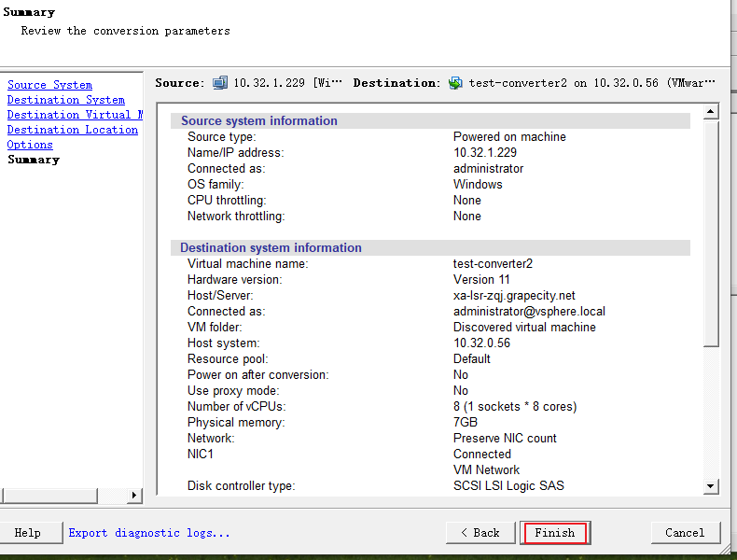
Task: Click the Source system information header
Action: [259, 120]
